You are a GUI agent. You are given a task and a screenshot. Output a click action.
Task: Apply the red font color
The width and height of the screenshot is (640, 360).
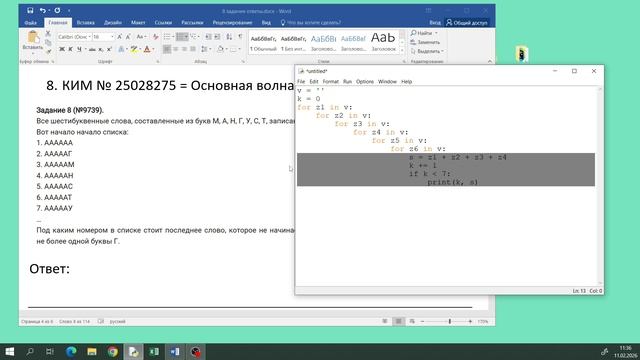[147, 49]
